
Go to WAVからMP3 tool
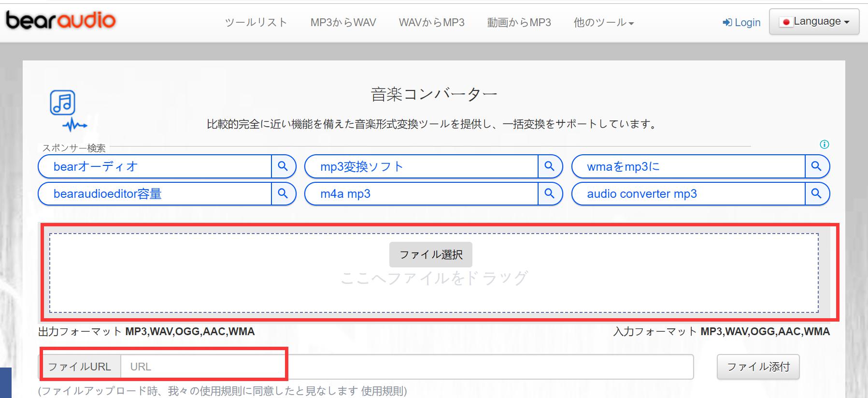pos(431,22)
